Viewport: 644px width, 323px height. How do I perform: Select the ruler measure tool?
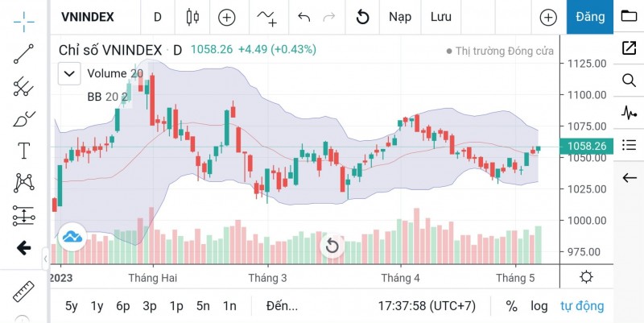click(x=23, y=290)
